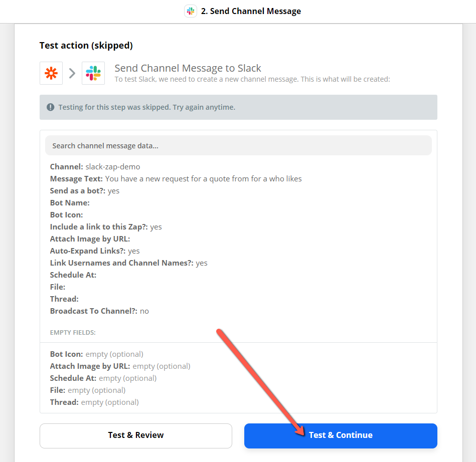
Task: Select the 'Send as a bot?: yes' row
Action: (85, 191)
